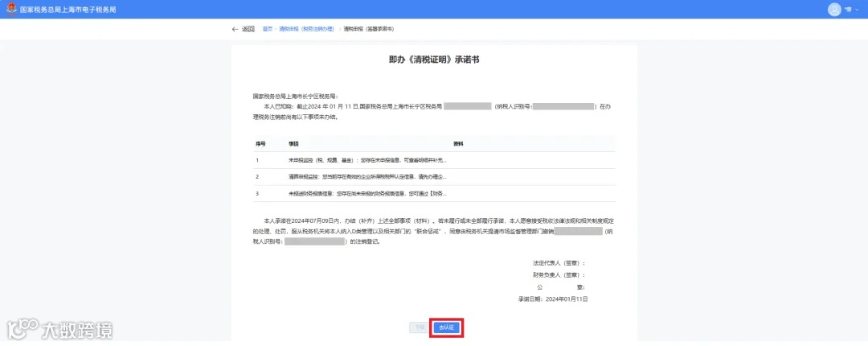The height and width of the screenshot is (346, 868).
Task: Select row 1 未申报监控 item
Action: (x=434, y=160)
